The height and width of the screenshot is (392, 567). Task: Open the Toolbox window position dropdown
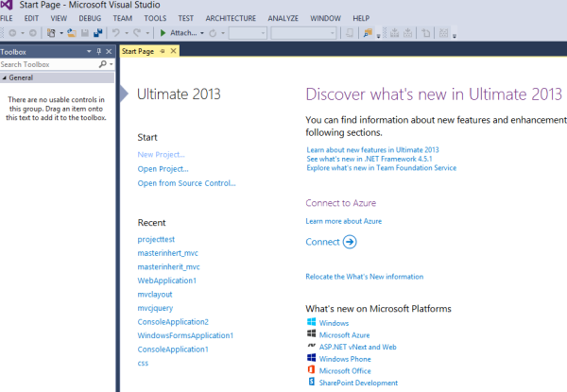pyautogui.click(x=89, y=52)
